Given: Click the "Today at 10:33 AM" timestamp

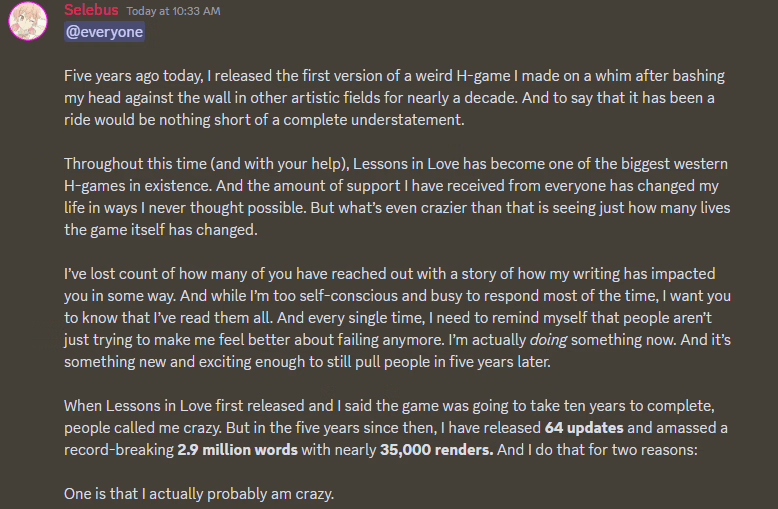Looking at the screenshot, I should tap(174, 11).
